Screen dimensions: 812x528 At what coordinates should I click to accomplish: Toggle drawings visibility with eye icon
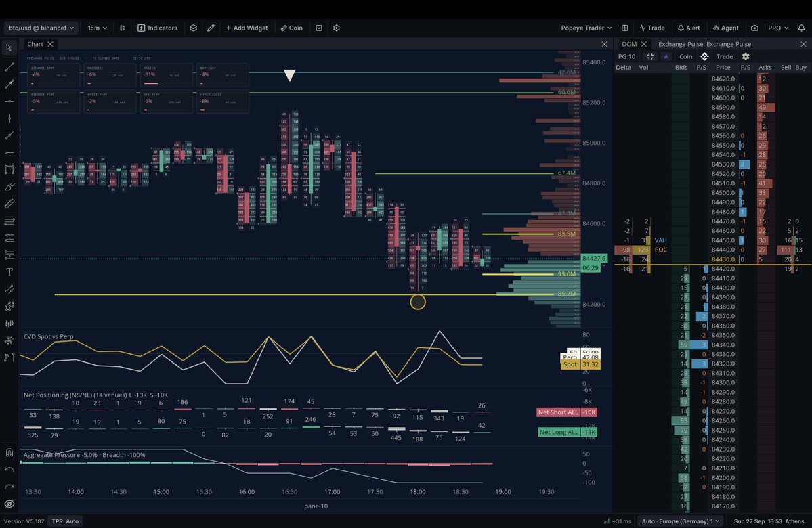click(x=9, y=504)
